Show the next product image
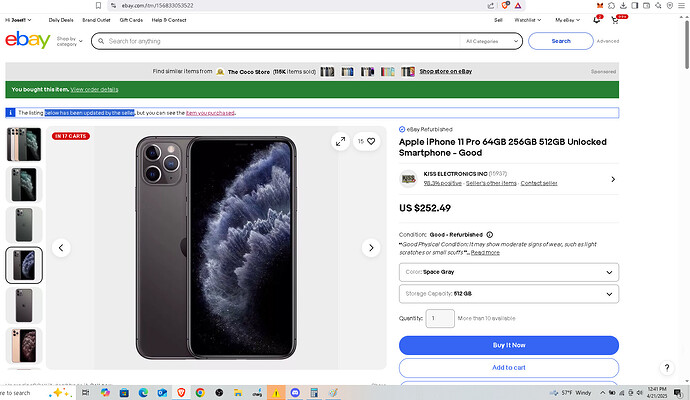The height and width of the screenshot is (400, 690). pos(371,248)
